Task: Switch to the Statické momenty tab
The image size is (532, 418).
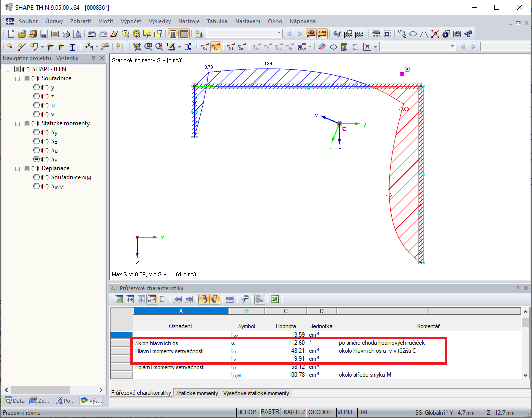Action: click(x=197, y=393)
